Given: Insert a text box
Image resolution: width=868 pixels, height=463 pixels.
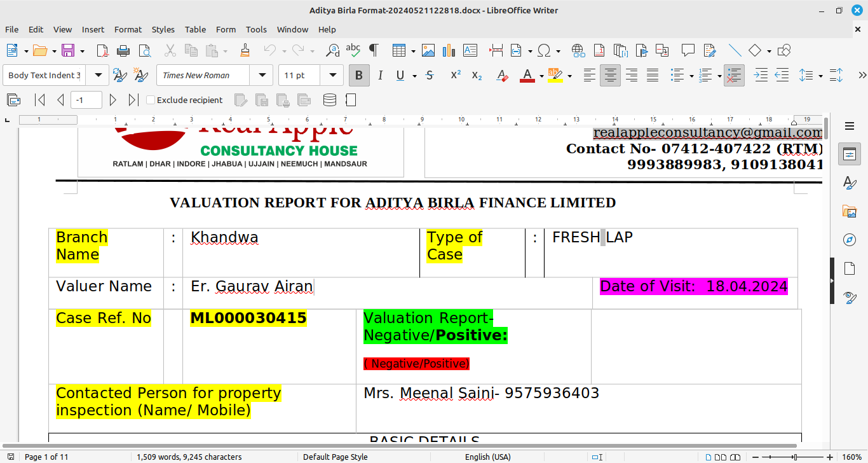Looking at the screenshot, I should click(470, 51).
